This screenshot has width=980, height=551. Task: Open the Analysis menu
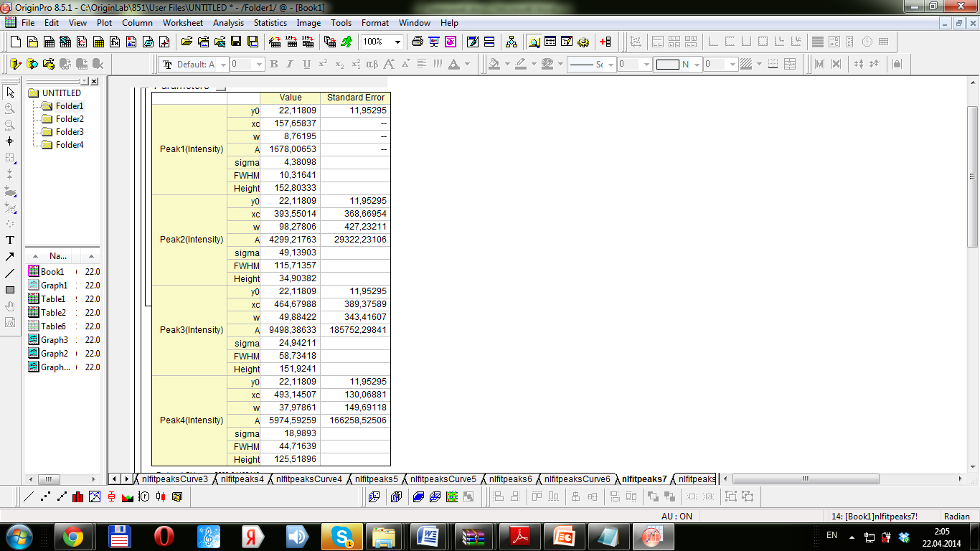[x=228, y=23]
